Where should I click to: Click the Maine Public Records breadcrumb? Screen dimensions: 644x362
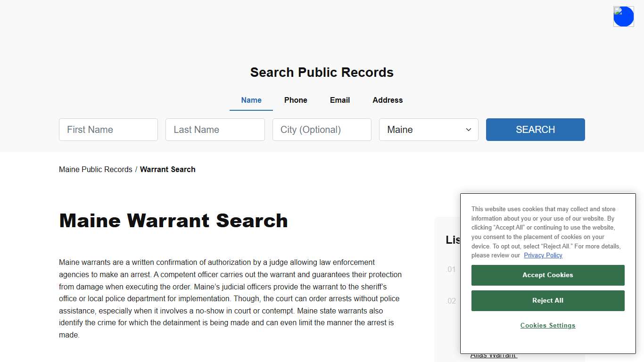pos(95,169)
